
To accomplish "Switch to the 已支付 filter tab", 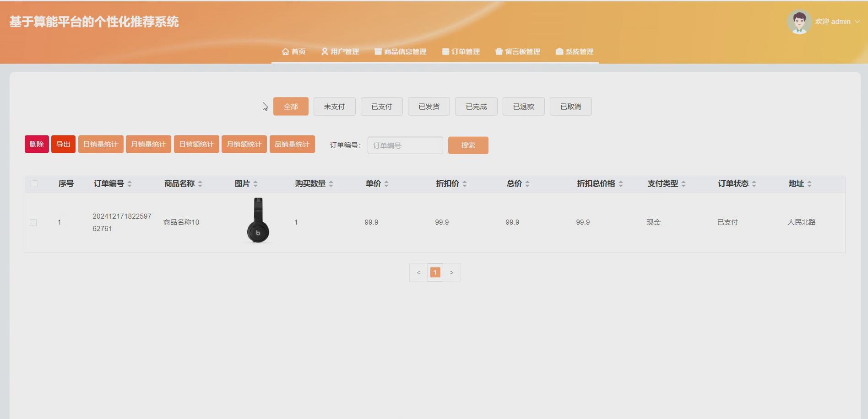I will tap(381, 106).
